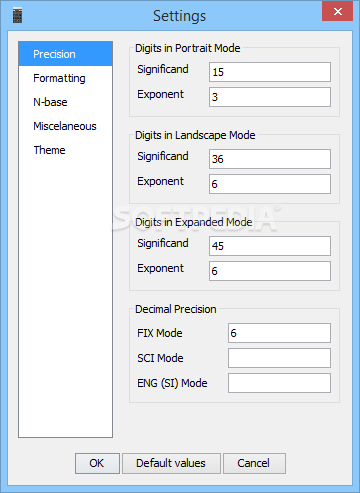The image size is (360, 493).
Task: Close the Settings dialog
Action: click(337, 11)
